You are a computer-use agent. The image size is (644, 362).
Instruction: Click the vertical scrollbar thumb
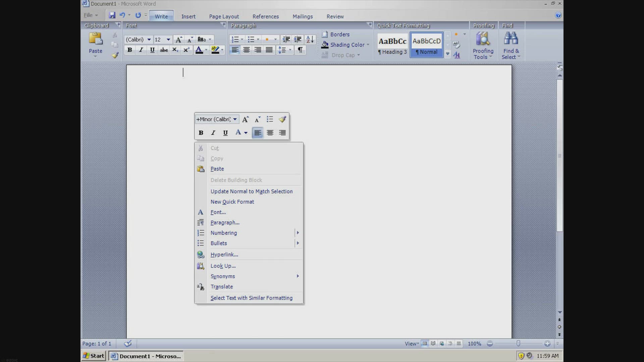point(559,156)
